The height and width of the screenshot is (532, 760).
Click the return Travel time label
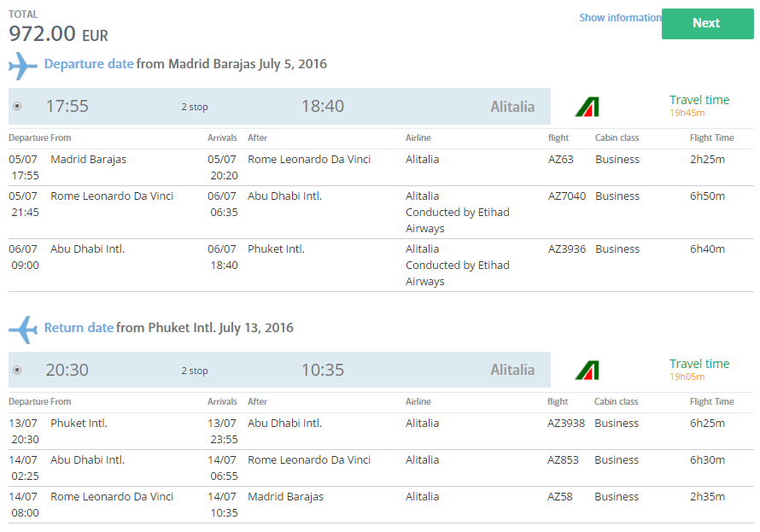click(x=699, y=364)
